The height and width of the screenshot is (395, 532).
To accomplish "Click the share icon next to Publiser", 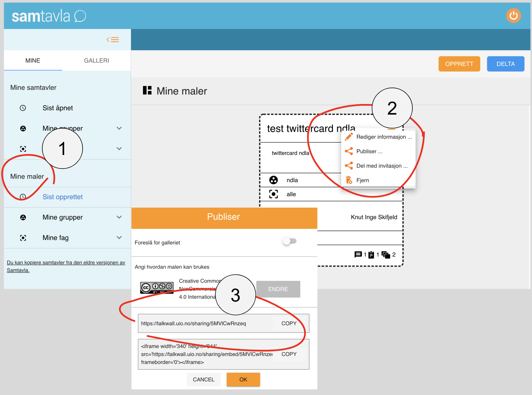I will pyautogui.click(x=349, y=151).
